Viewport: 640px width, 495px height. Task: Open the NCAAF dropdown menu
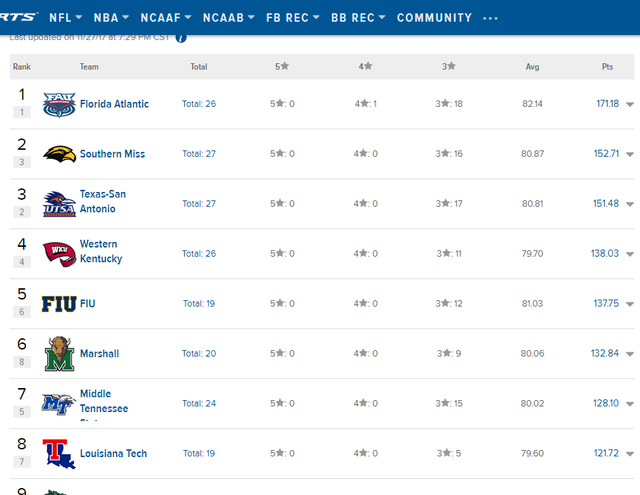click(166, 18)
